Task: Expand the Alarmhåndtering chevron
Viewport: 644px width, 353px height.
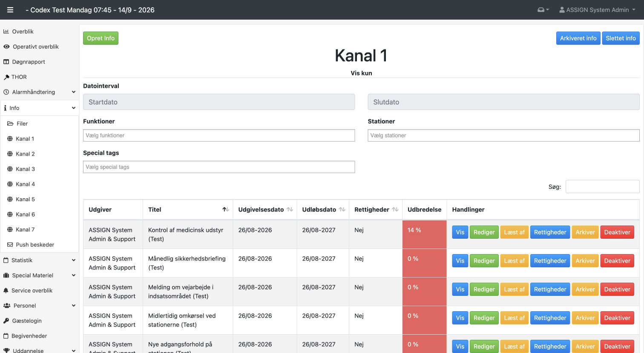Action: 73,92
